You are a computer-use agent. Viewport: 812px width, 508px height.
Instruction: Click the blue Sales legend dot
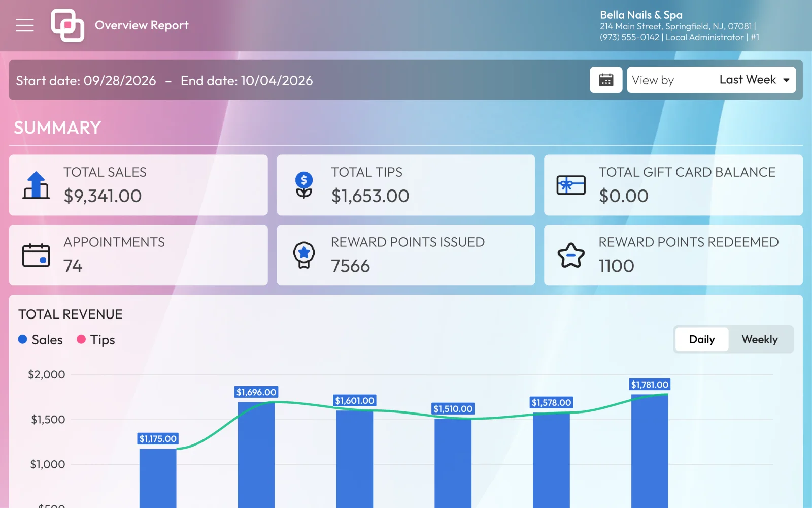click(23, 339)
